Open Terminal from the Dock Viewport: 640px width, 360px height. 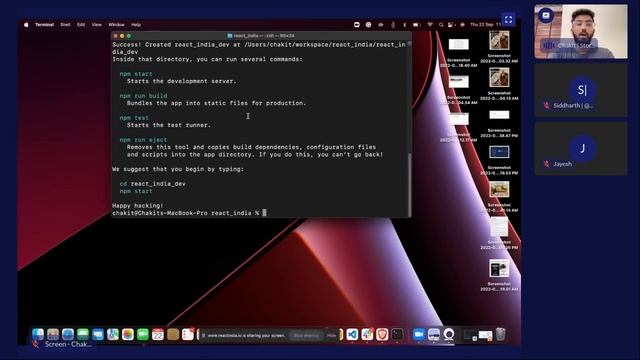coord(397,334)
